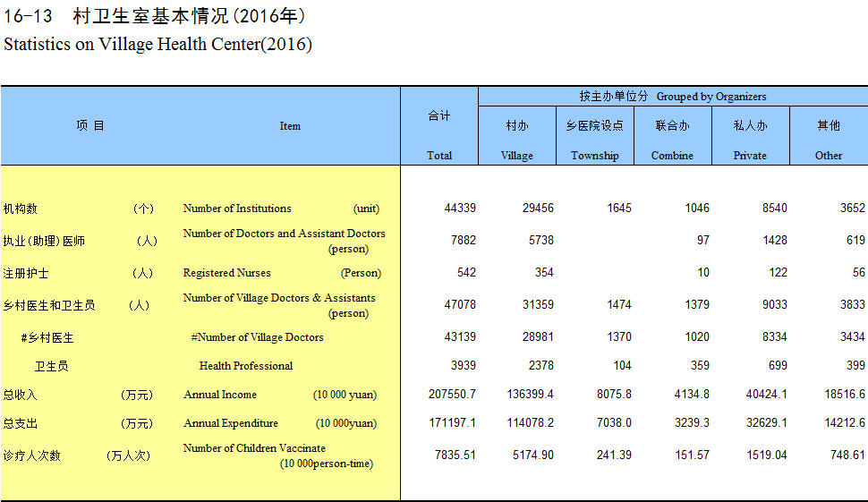The height and width of the screenshot is (502, 868).
Task: Click institutions total value 44339
Action: (459, 208)
